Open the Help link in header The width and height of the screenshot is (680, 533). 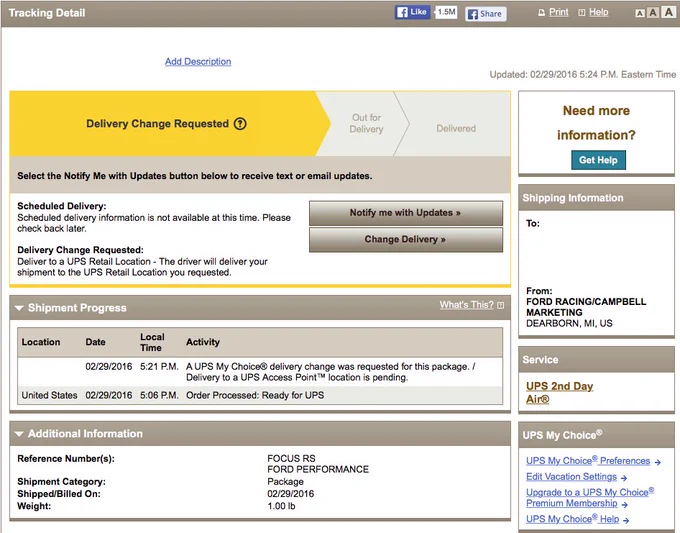click(598, 12)
